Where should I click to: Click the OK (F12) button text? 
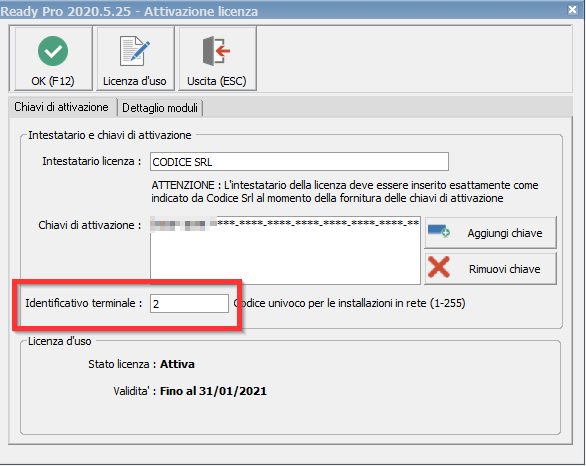click(53, 81)
